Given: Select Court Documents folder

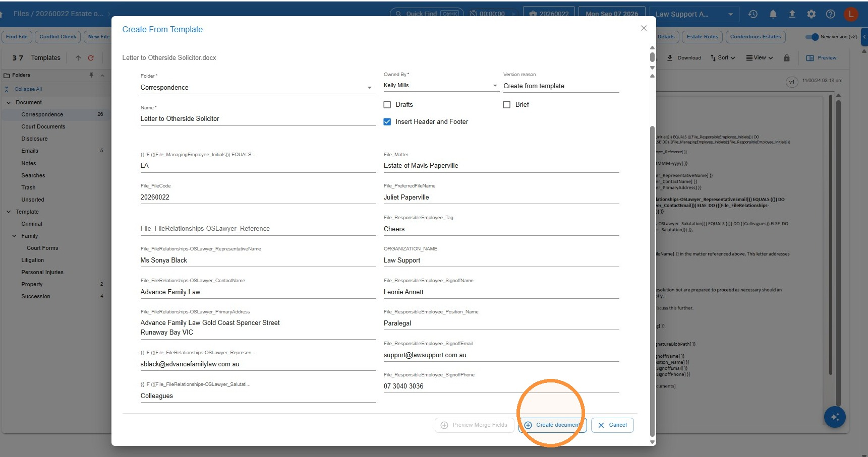Looking at the screenshot, I should (x=43, y=127).
